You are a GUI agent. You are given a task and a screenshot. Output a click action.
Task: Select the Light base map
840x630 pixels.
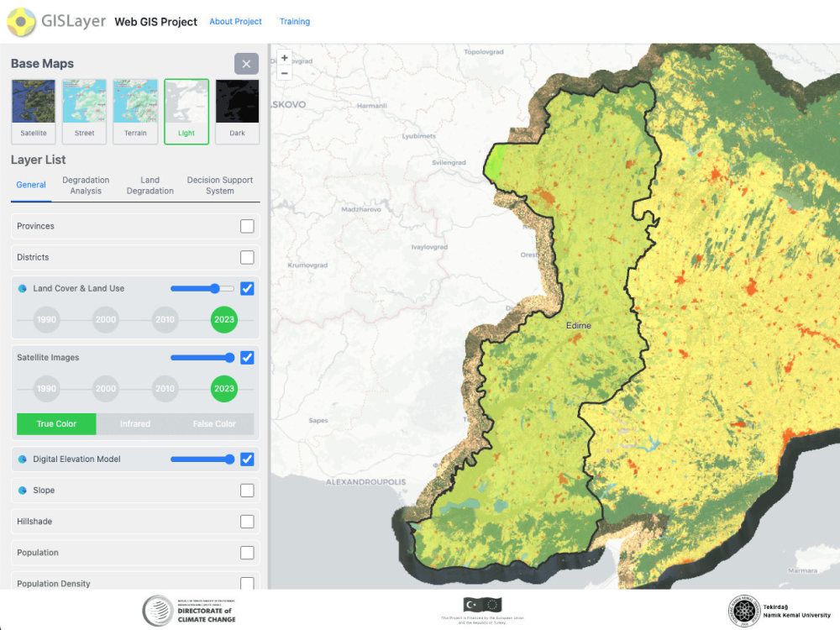(x=186, y=112)
